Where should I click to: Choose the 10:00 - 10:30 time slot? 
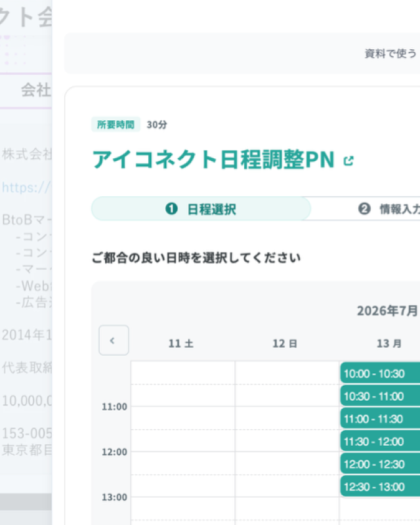click(x=380, y=373)
